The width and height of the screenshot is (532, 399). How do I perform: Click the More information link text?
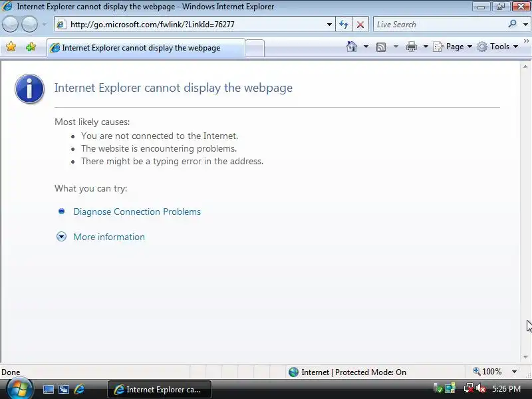coord(109,237)
